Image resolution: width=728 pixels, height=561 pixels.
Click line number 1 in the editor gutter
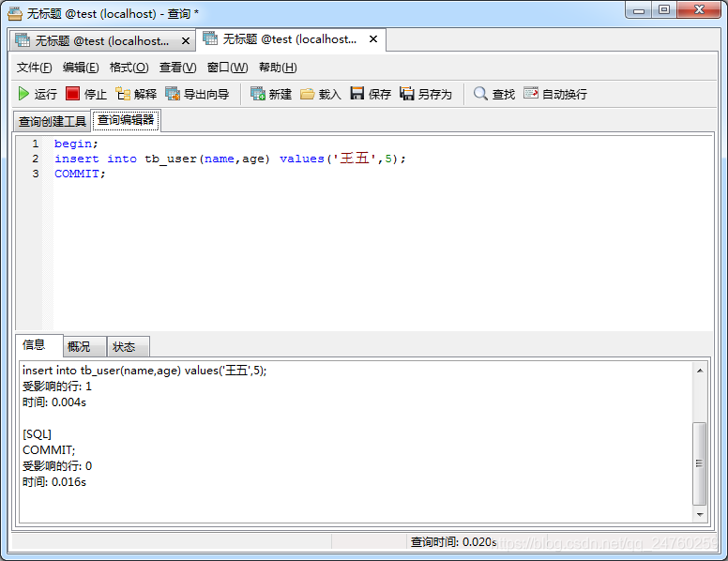(36, 144)
